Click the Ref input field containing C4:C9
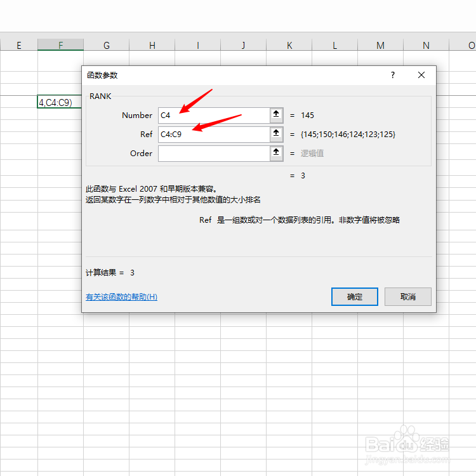Viewport: 476px width, 476px height. [x=214, y=134]
